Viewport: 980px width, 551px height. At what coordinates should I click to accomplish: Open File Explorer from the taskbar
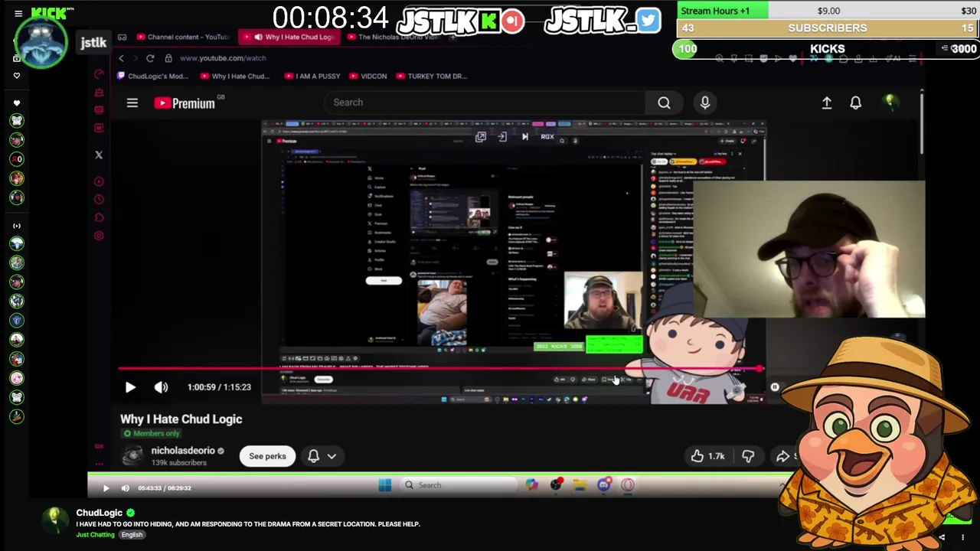pyautogui.click(x=580, y=485)
